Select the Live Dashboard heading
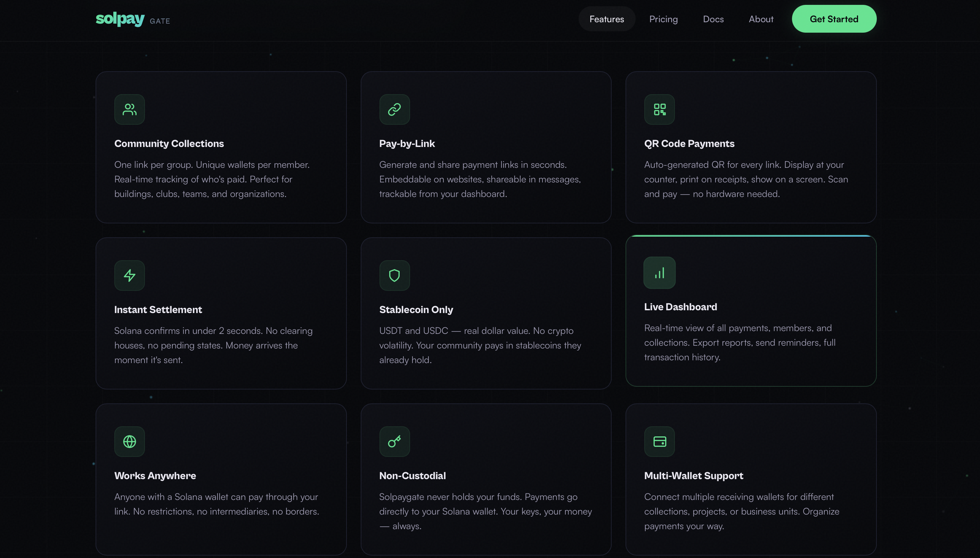Screen dimensions: 980x558 680,307
